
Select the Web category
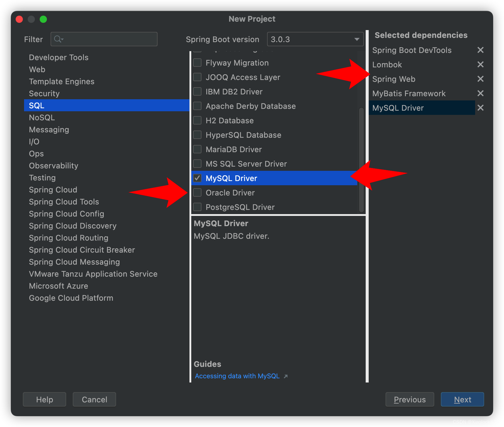point(107,69)
